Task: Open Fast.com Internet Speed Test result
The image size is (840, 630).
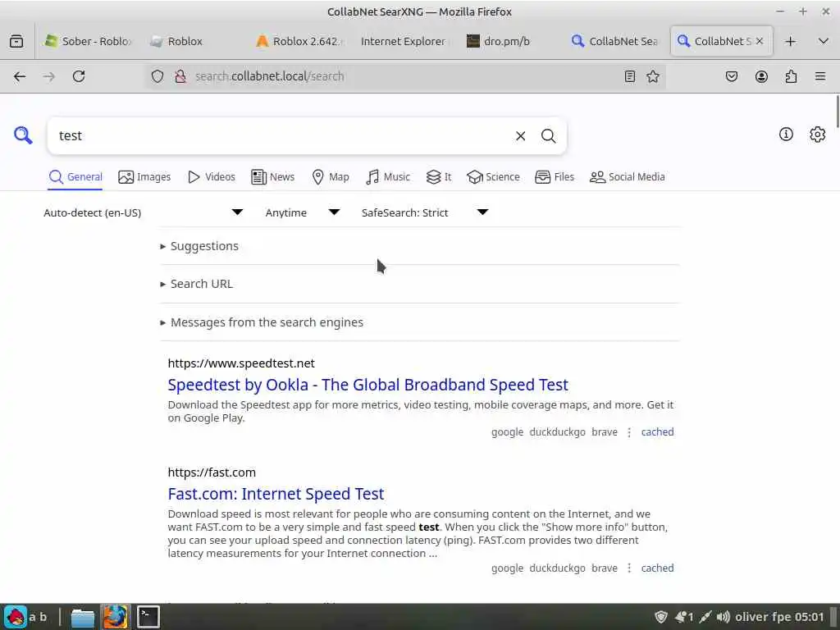Action: (x=276, y=494)
